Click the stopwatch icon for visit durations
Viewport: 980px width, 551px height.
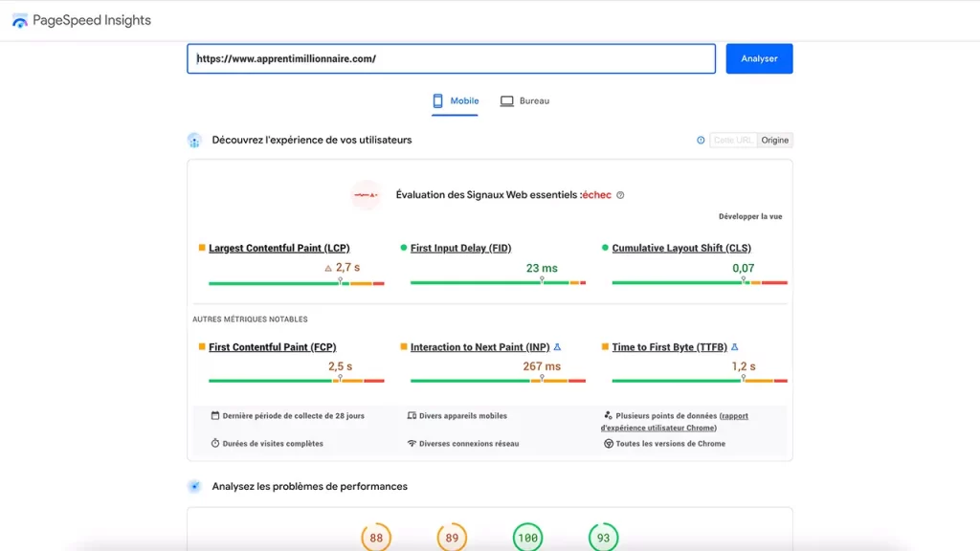tap(215, 443)
